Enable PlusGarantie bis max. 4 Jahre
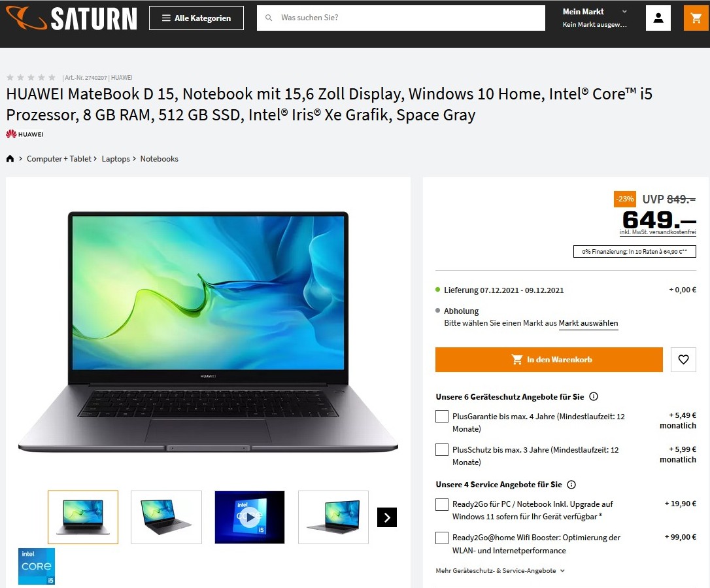The height and width of the screenshot is (588, 710). (x=441, y=417)
